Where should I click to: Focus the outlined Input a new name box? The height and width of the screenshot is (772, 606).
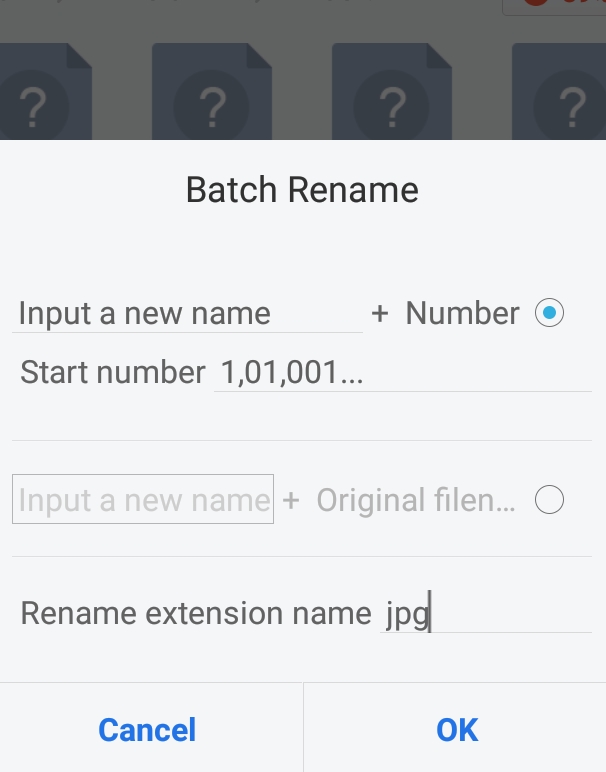pyautogui.click(x=143, y=499)
